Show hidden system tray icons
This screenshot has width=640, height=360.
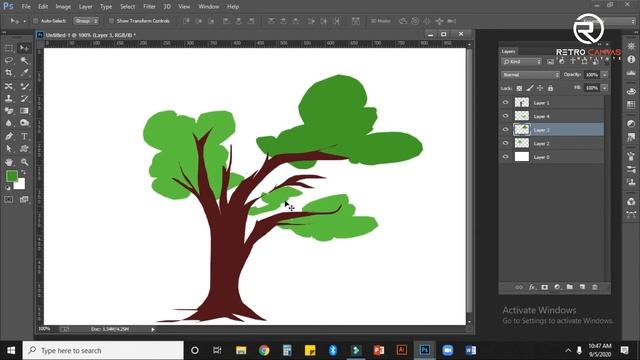(x=568, y=350)
